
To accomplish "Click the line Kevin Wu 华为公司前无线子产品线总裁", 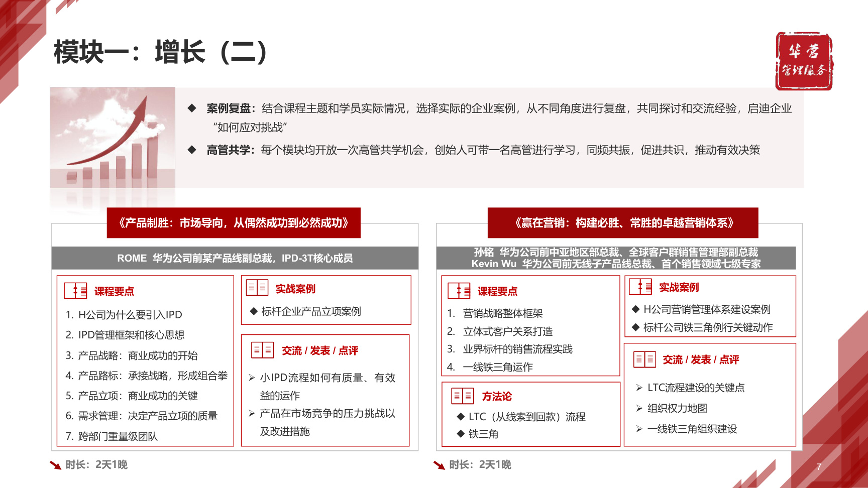I will (x=616, y=264).
